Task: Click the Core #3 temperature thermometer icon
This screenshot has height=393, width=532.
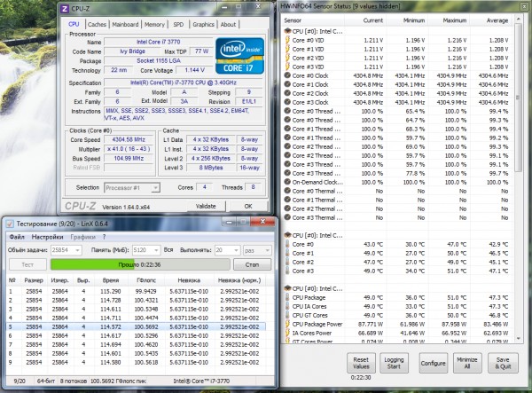Action: click(x=287, y=271)
